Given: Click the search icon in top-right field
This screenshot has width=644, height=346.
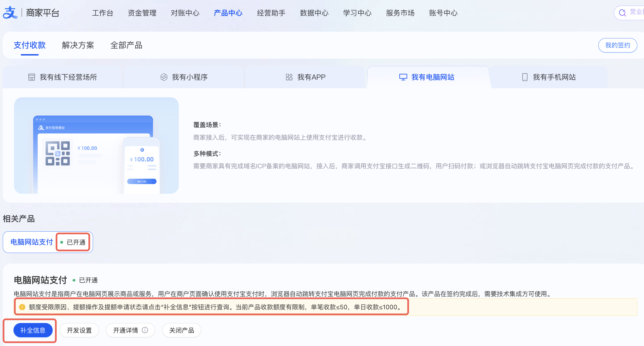Looking at the screenshot, I should pos(622,13).
